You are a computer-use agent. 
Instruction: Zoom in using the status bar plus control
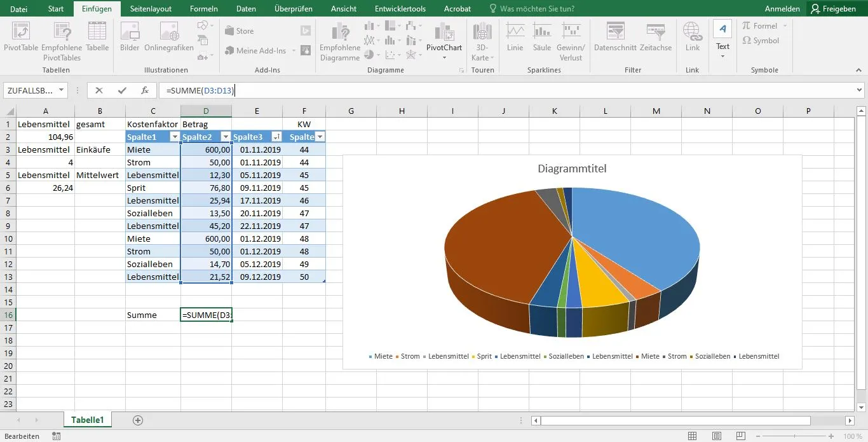point(832,436)
